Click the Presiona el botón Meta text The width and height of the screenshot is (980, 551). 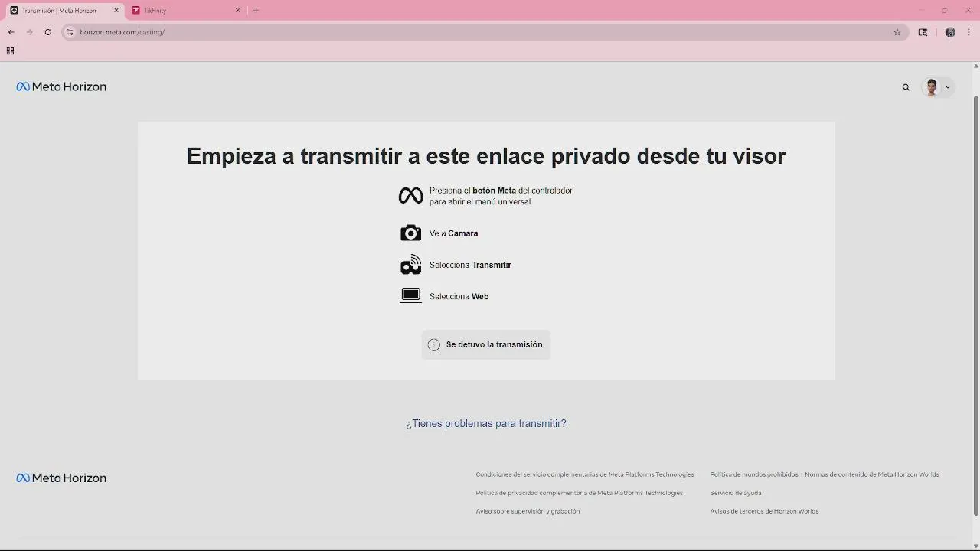pos(501,196)
